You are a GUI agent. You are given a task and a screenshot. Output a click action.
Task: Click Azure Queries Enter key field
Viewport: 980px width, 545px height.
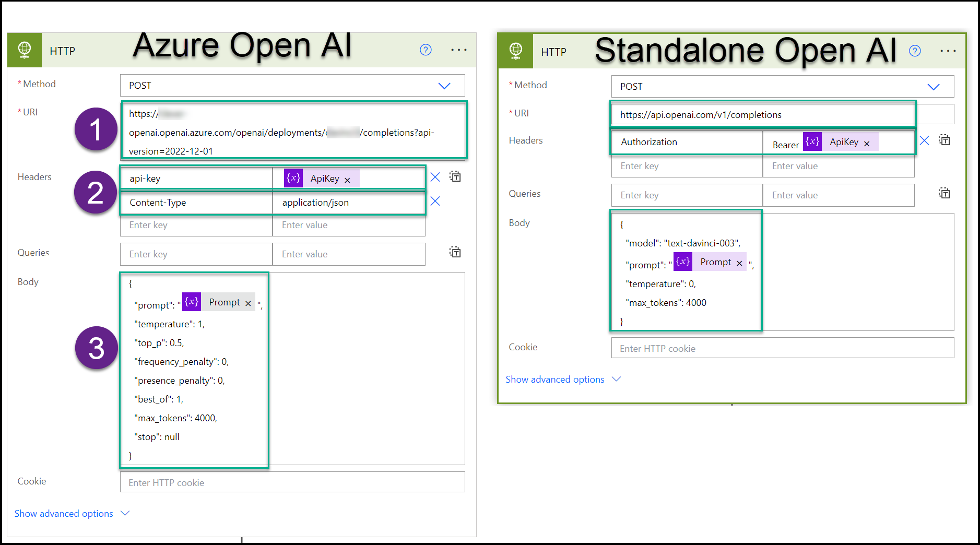tap(196, 254)
